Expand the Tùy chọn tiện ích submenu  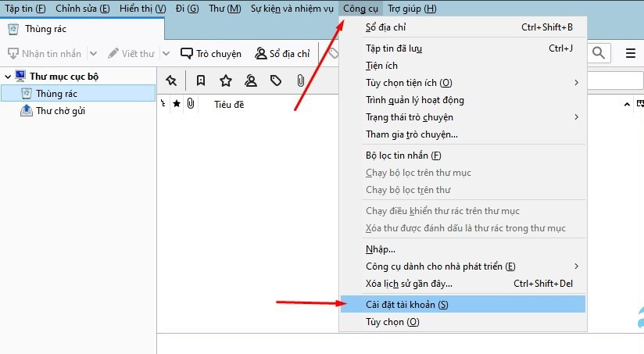tap(577, 83)
